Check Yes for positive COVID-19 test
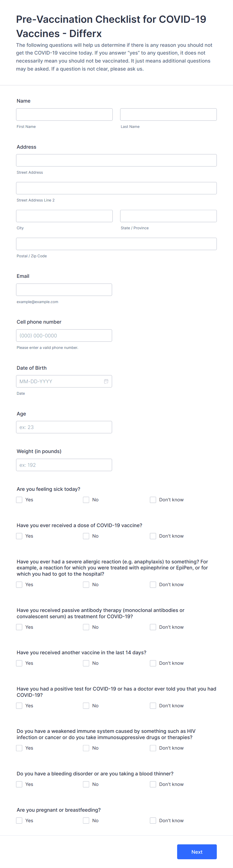The height and width of the screenshot is (868, 233). tap(19, 705)
